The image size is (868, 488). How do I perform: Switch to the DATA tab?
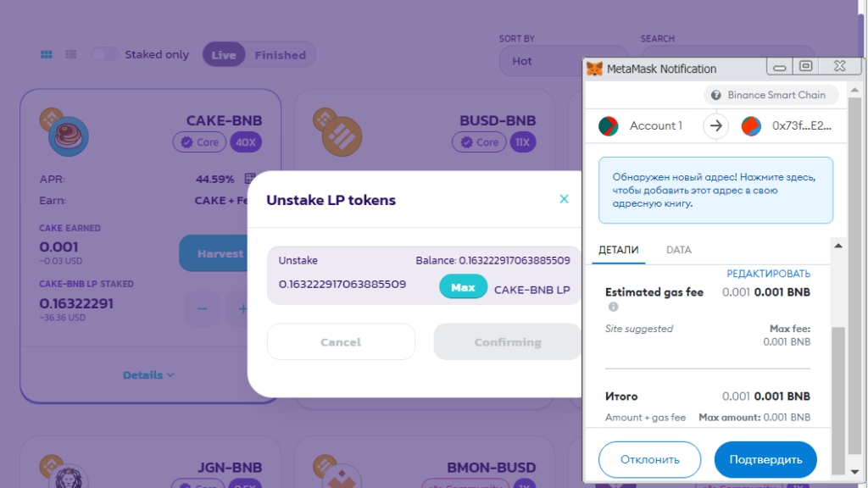679,250
